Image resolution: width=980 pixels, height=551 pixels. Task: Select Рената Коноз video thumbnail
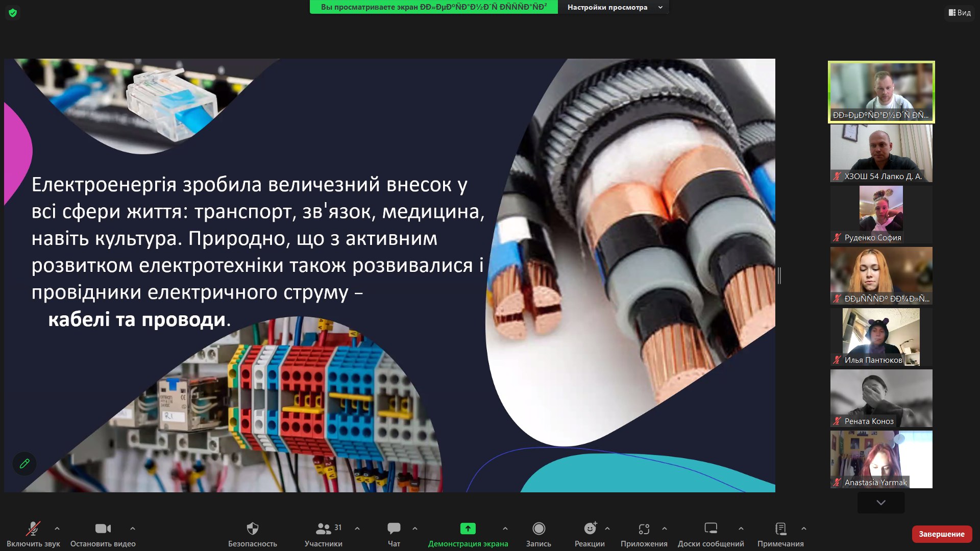(x=881, y=398)
